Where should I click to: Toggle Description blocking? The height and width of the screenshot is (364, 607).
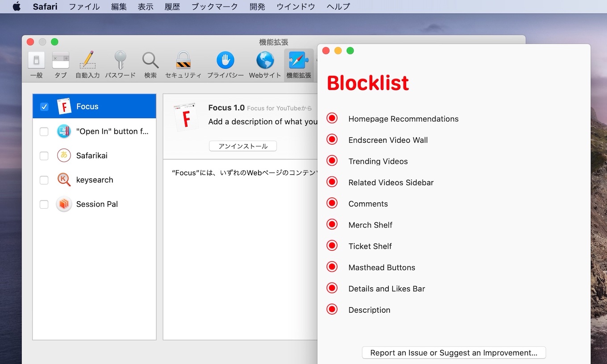click(332, 309)
